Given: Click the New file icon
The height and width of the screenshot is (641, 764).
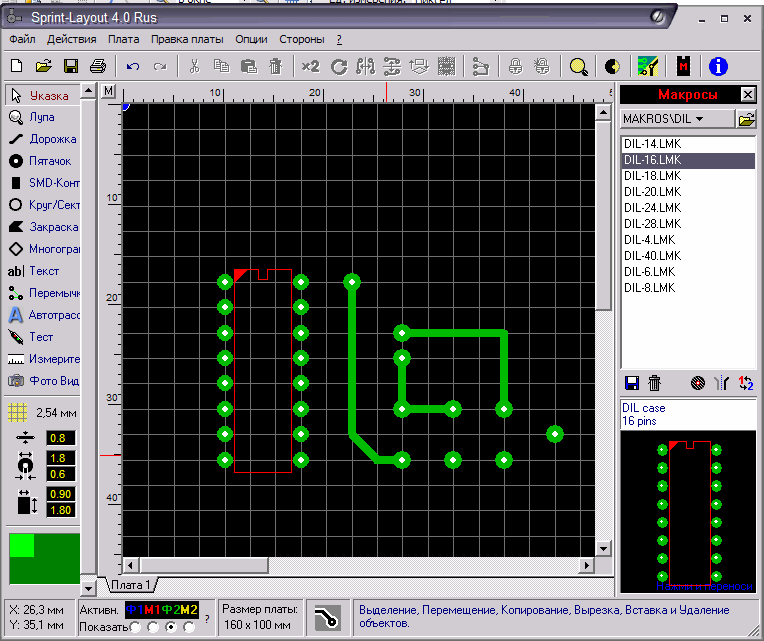Looking at the screenshot, I should (x=17, y=66).
